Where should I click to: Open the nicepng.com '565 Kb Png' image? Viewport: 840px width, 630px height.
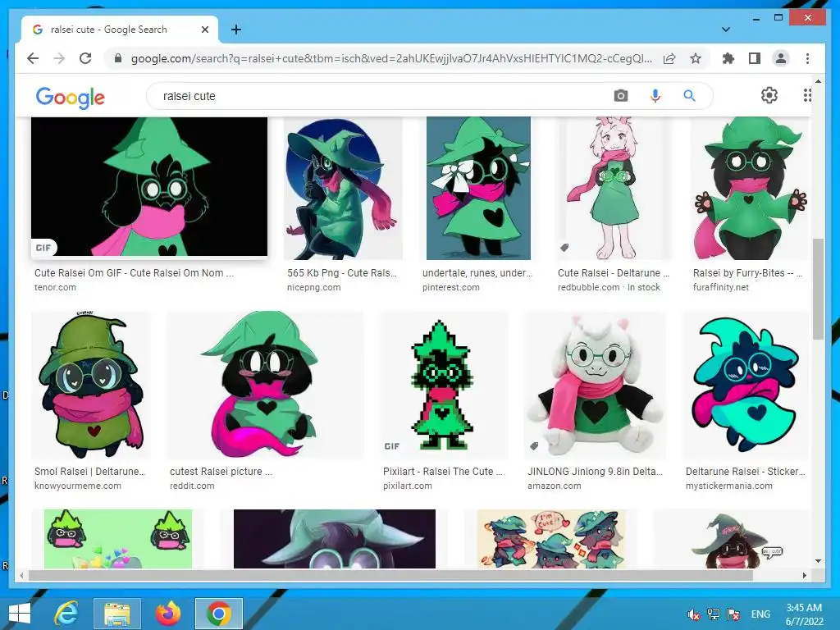(343, 188)
